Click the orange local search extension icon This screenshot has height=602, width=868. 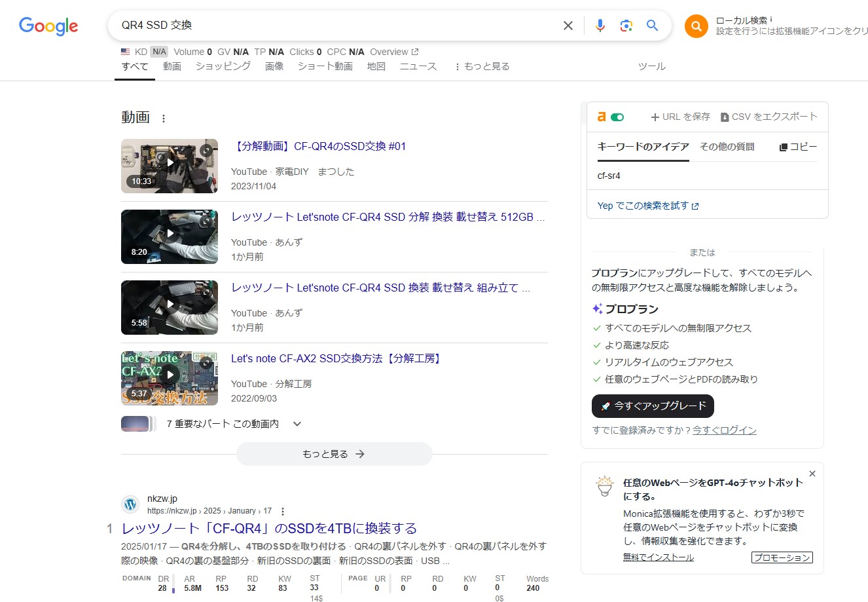click(x=696, y=26)
